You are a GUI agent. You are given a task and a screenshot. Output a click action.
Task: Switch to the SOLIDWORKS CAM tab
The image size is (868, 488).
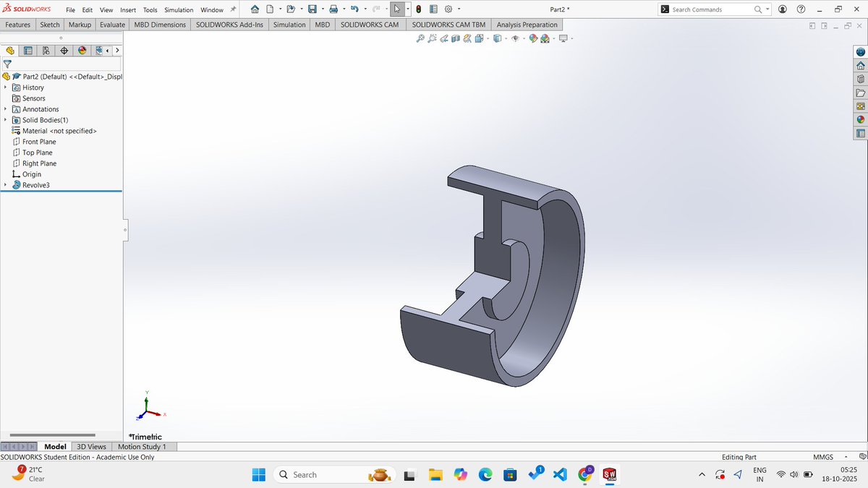[370, 25]
